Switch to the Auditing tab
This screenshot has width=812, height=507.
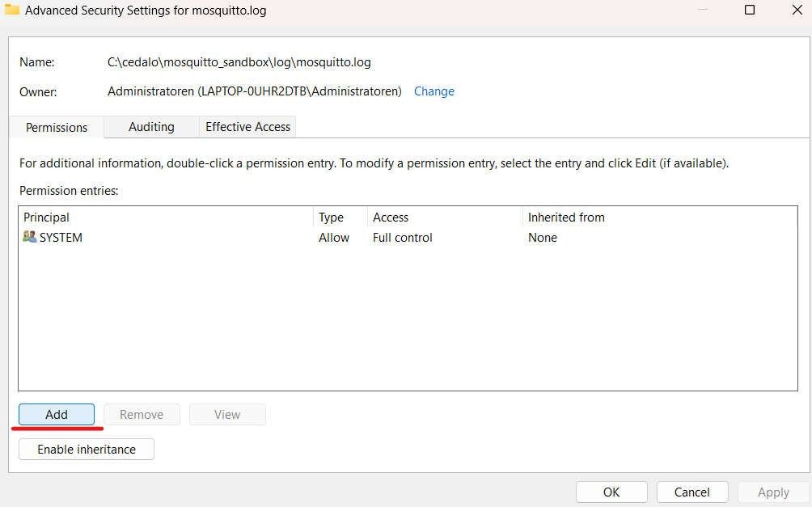(151, 127)
